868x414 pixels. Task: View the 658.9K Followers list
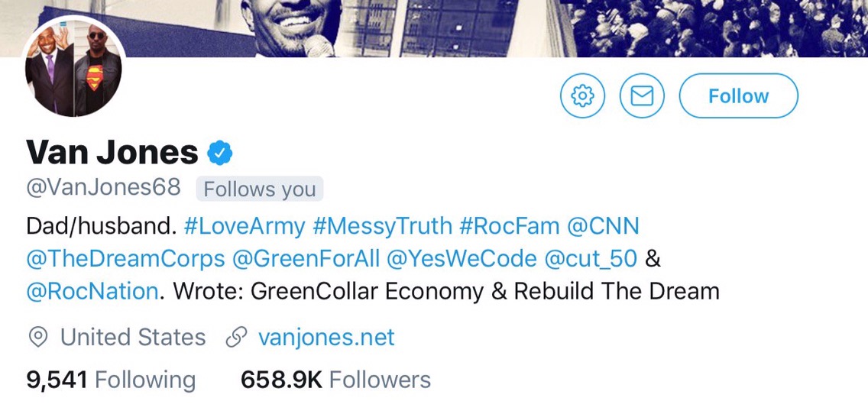coord(335,380)
